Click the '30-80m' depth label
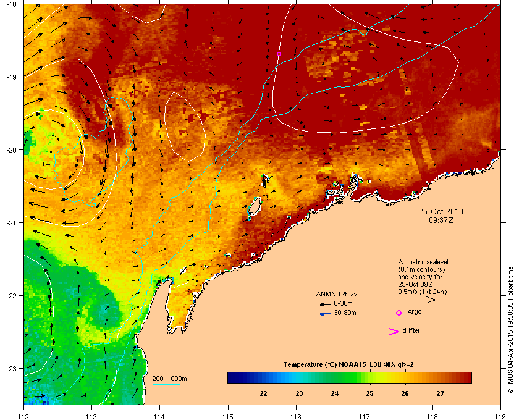 [345, 313]
